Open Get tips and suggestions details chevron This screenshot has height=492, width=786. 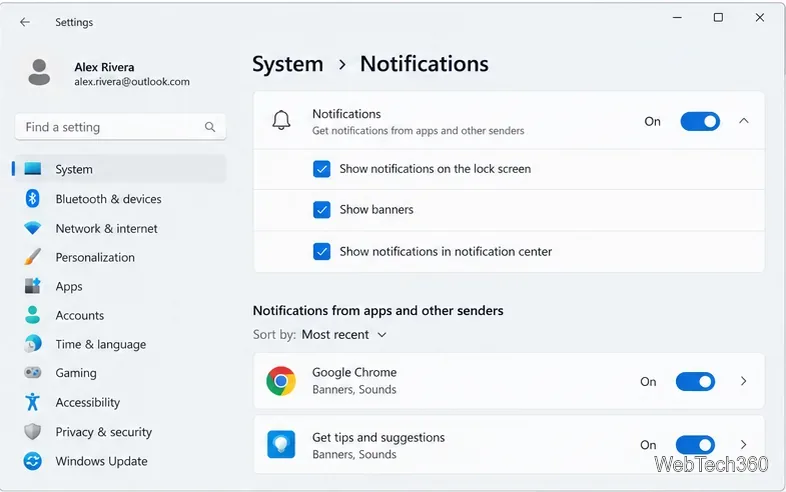[x=743, y=444]
